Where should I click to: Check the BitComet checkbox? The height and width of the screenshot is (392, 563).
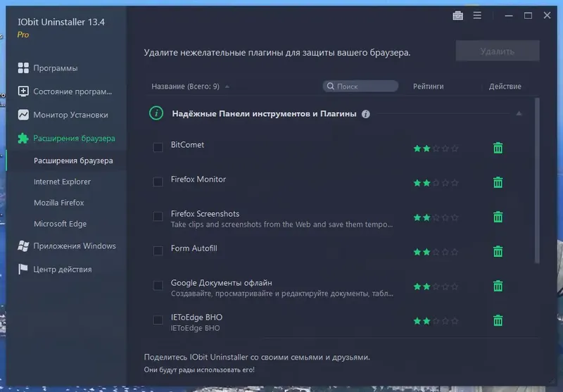click(x=158, y=147)
